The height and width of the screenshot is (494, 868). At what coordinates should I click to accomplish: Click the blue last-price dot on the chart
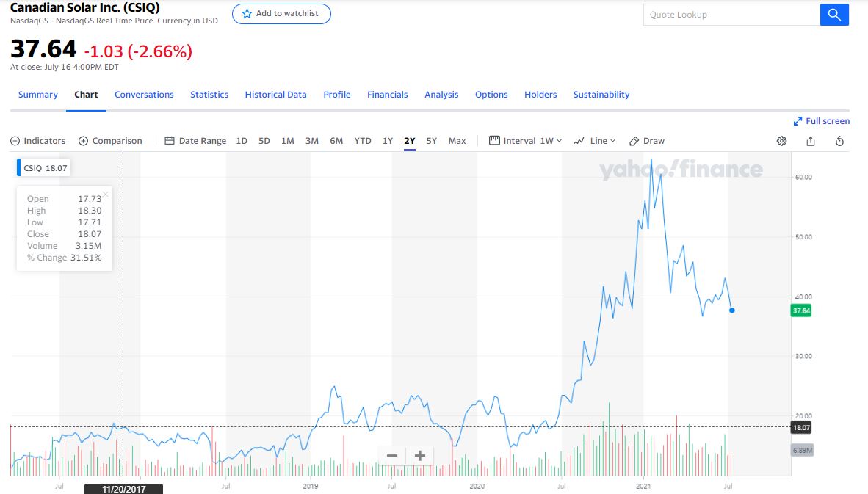tap(732, 310)
